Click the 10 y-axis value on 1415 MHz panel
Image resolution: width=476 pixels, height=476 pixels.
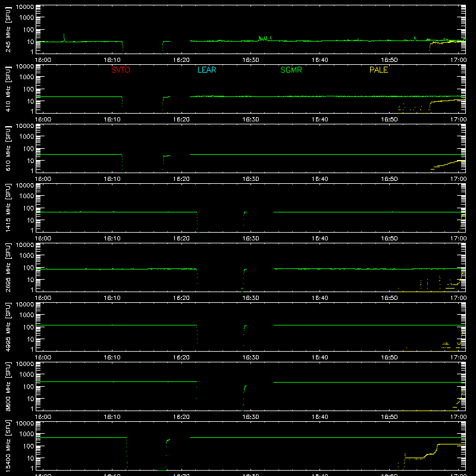click(30, 220)
